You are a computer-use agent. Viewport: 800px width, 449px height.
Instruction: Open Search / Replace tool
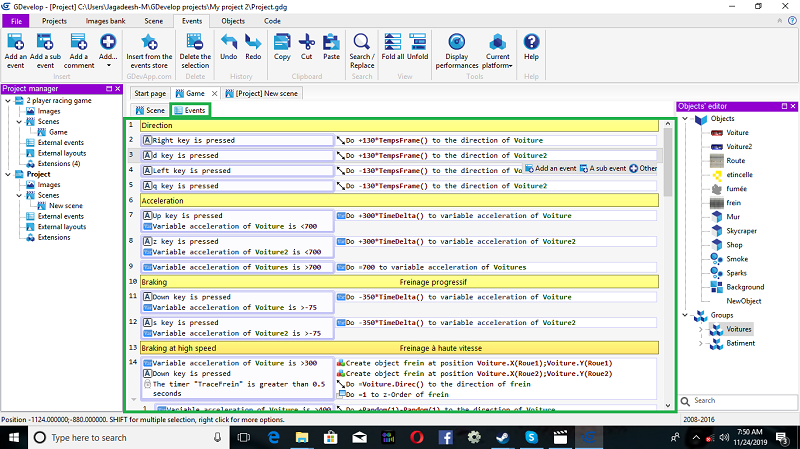361,43
